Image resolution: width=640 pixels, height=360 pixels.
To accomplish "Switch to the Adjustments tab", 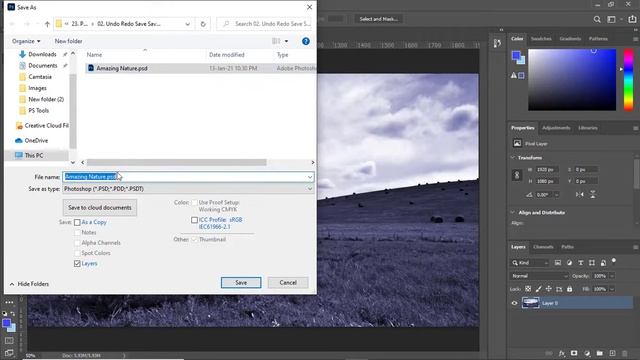I will (556, 128).
